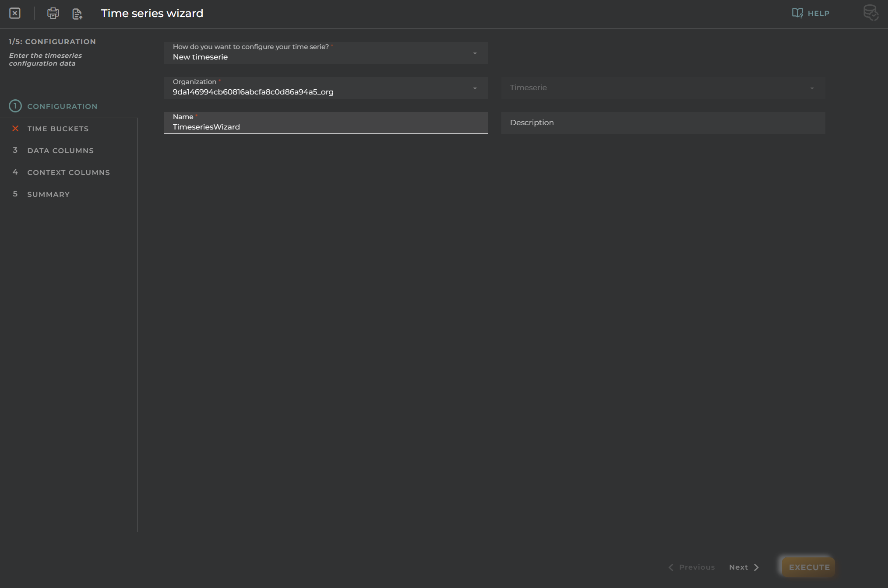Click the circled step 1 icon
This screenshot has width=888, height=588.
click(15, 106)
